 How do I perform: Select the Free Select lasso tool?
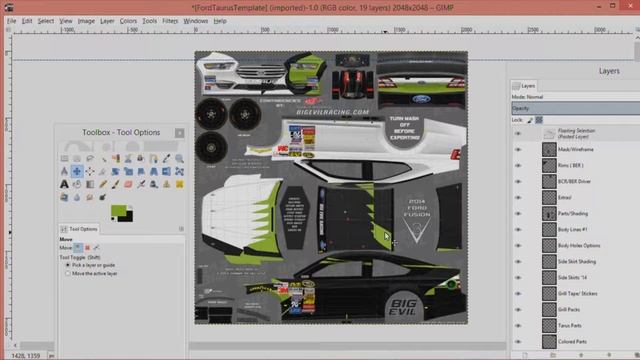click(90, 158)
